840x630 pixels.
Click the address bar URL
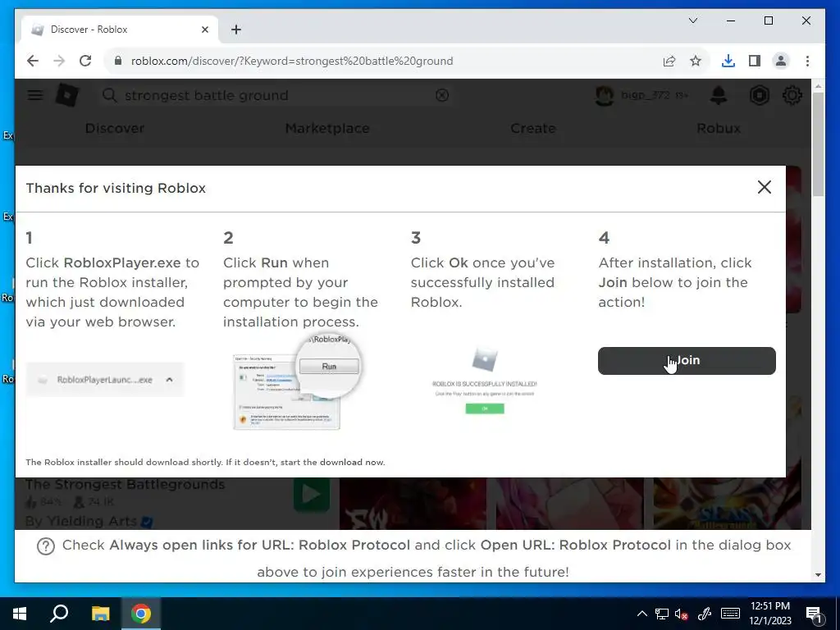point(292,61)
